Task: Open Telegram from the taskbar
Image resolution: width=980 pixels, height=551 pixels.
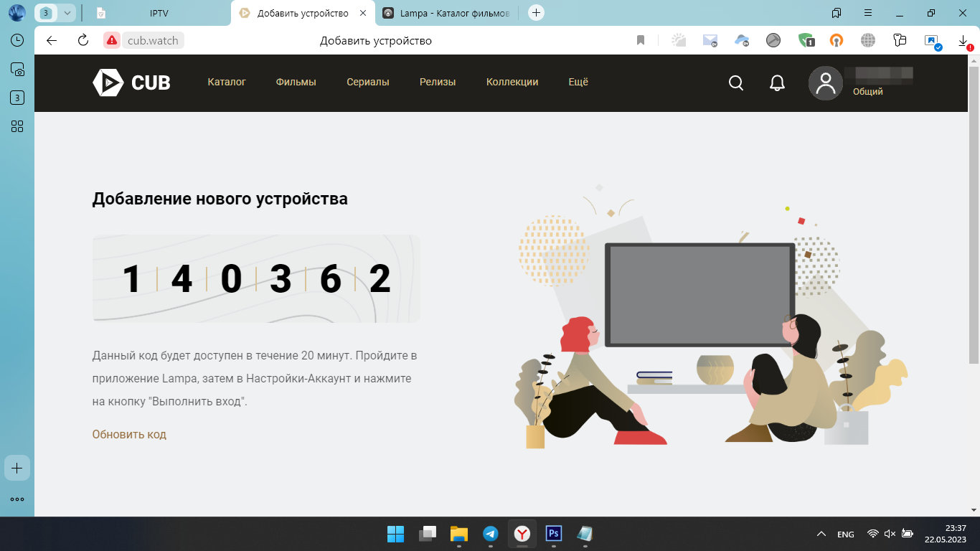Action: coord(491,533)
